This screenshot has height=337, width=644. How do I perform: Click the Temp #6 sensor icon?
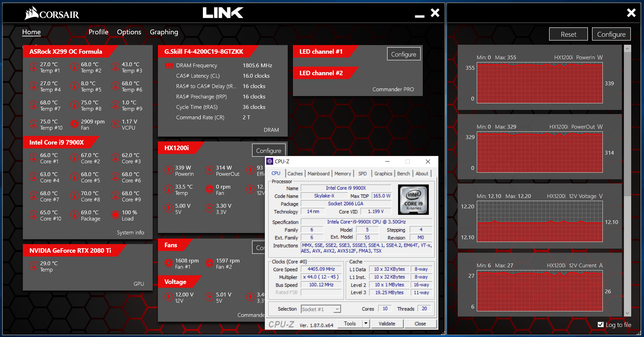coord(115,86)
